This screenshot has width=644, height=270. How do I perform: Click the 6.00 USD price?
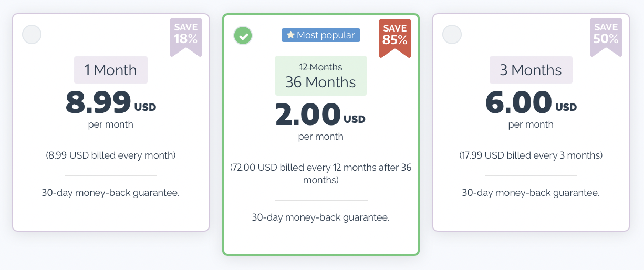(531, 103)
